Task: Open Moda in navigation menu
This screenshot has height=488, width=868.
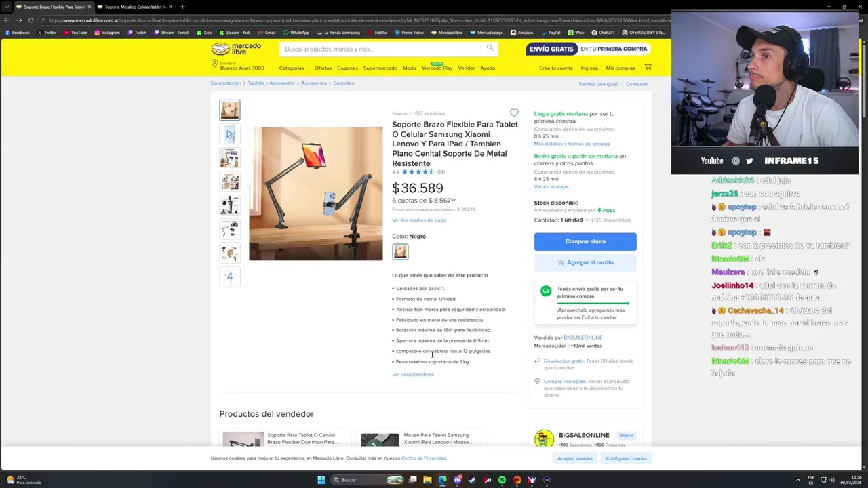Action: [409, 68]
